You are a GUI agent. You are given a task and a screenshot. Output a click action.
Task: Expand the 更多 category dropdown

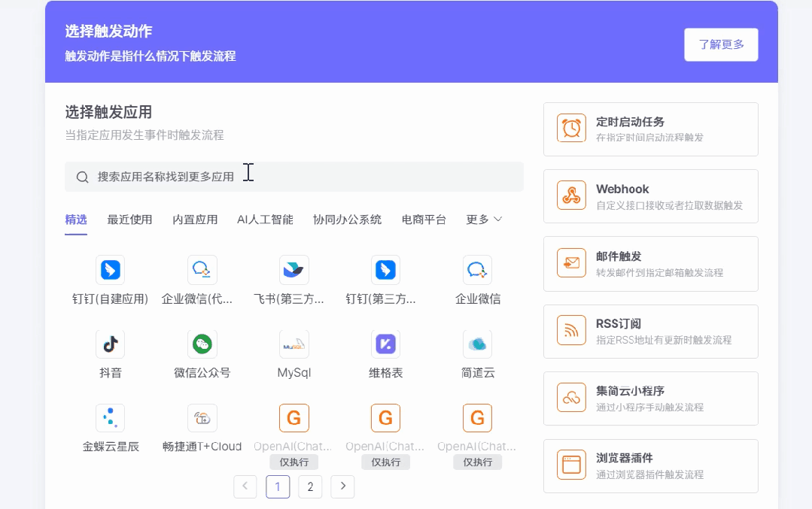pos(484,220)
